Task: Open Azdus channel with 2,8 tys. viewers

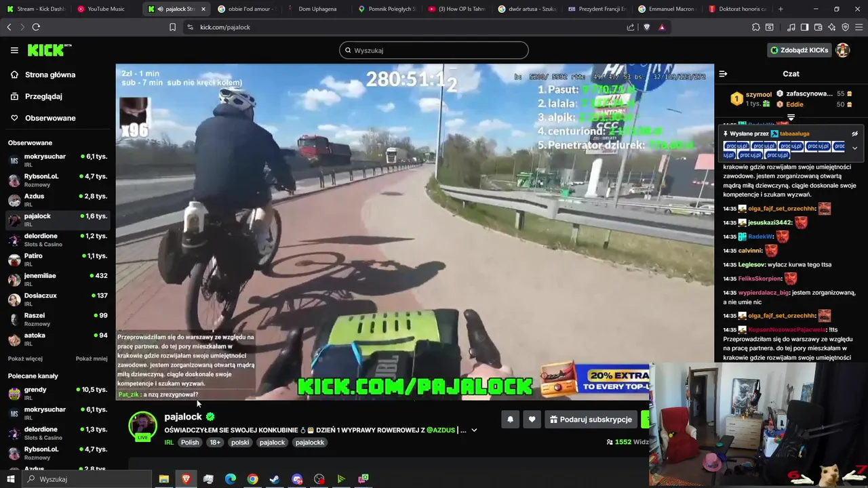Action: 57,200
